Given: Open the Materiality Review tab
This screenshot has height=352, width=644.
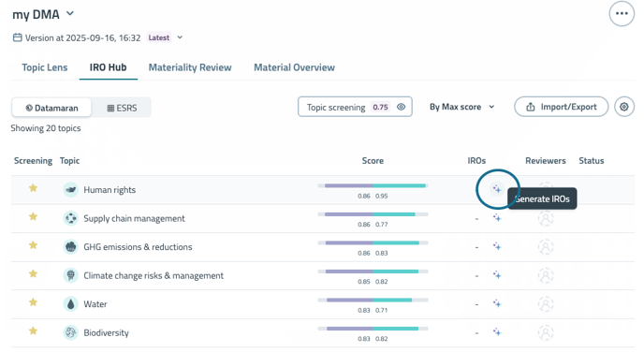Looking at the screenshot, I should click(190, 67).
